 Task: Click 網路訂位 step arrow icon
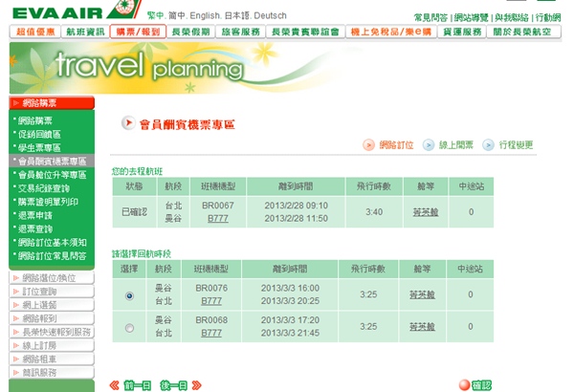(x=368, y=145)
